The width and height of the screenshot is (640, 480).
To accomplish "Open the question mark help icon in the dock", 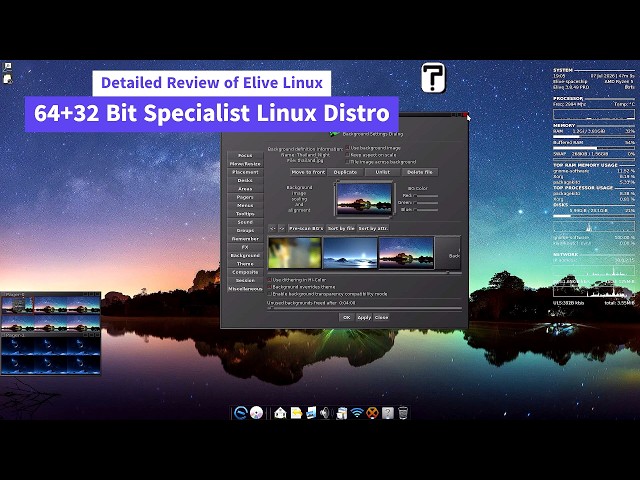I will click(x=388, y=413).
